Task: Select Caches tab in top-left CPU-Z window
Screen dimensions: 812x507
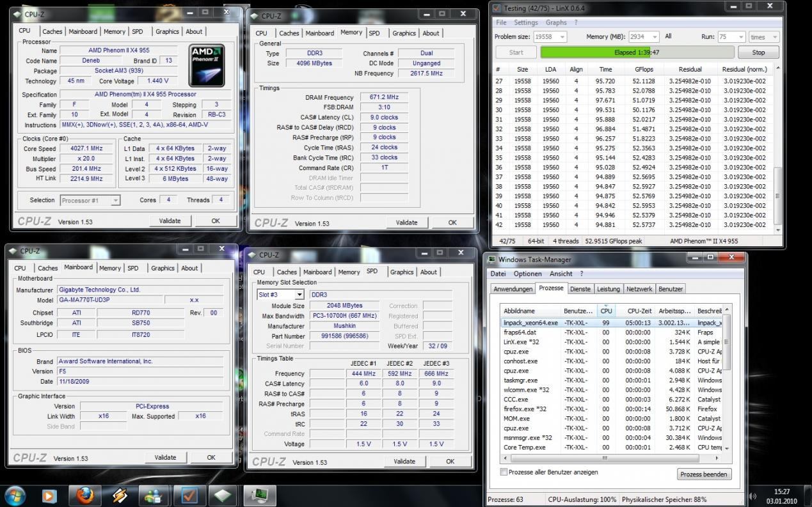Action: click(x=52, y=31)
